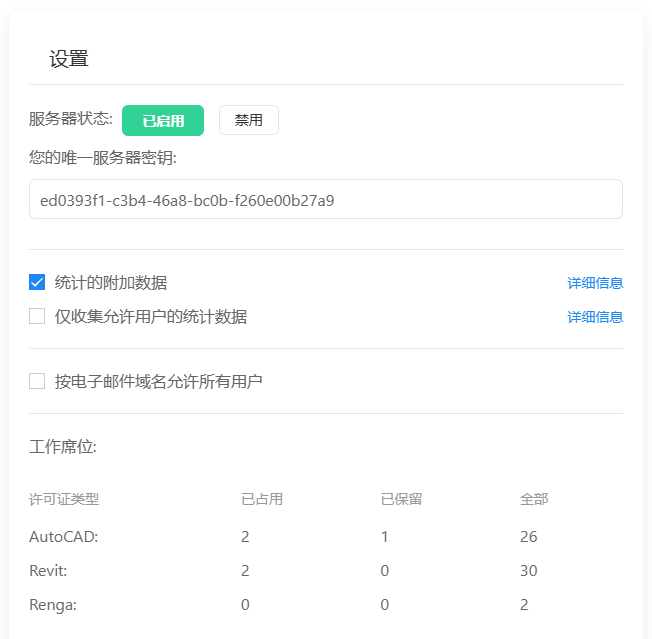Click the 许可证类型 column header

[x=64, y=498]
